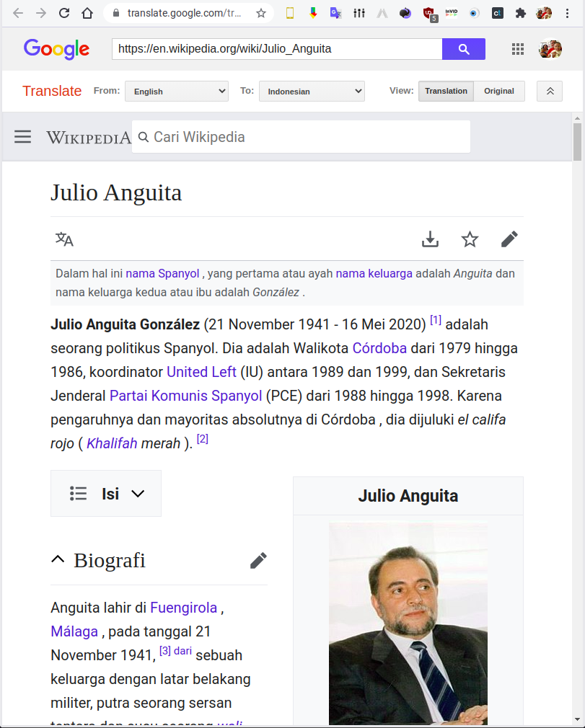Click the page vertical scrollbar thumb
This screenshot has width=585, height=728.
point(577,141)
